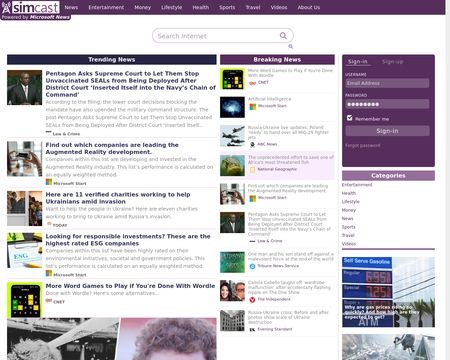
Task: Open the Travel menu item
Action: coord(253,7)
